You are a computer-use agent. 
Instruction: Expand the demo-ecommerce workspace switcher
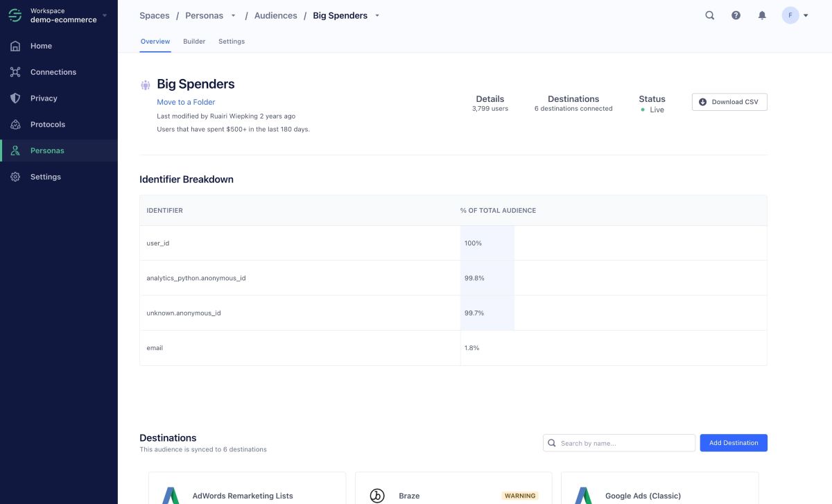pos(104,15)
